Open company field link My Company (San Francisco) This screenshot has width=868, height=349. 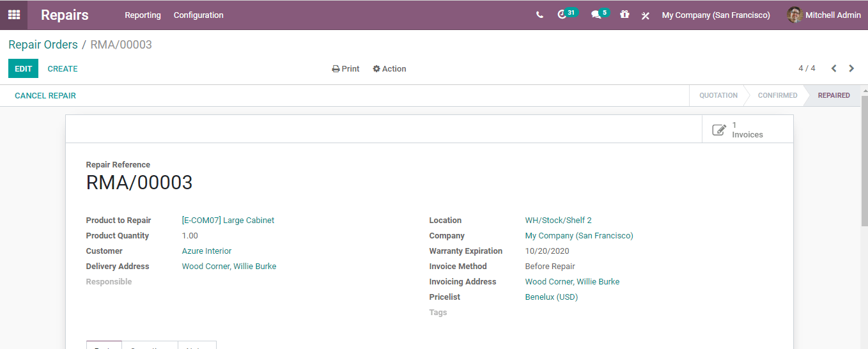pos(579,235)
